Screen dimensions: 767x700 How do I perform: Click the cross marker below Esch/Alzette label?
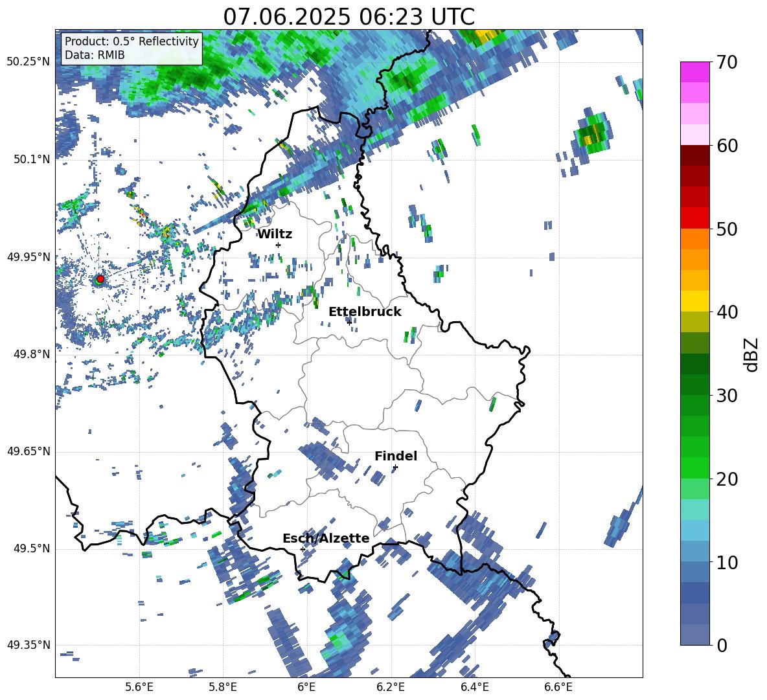[x=303, y=549]
